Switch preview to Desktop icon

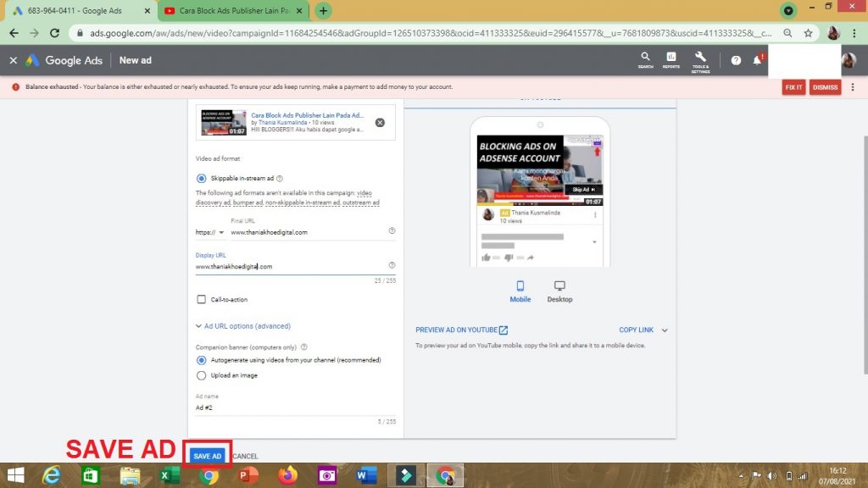(559, 286)
